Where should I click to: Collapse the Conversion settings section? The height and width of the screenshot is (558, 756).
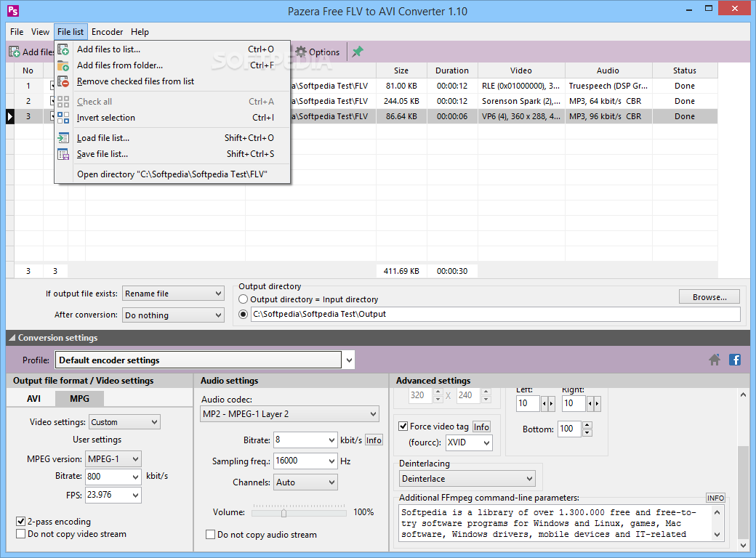point(12,338)
